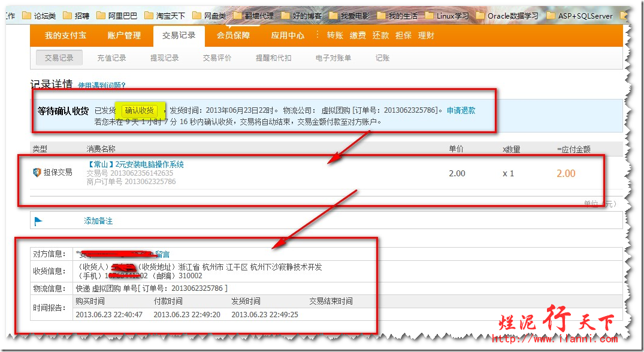This screenshot has width=644, height=352.
Task: Click the 还款 shortcut link
Action: pyautogui.click(x=381, y=35)
